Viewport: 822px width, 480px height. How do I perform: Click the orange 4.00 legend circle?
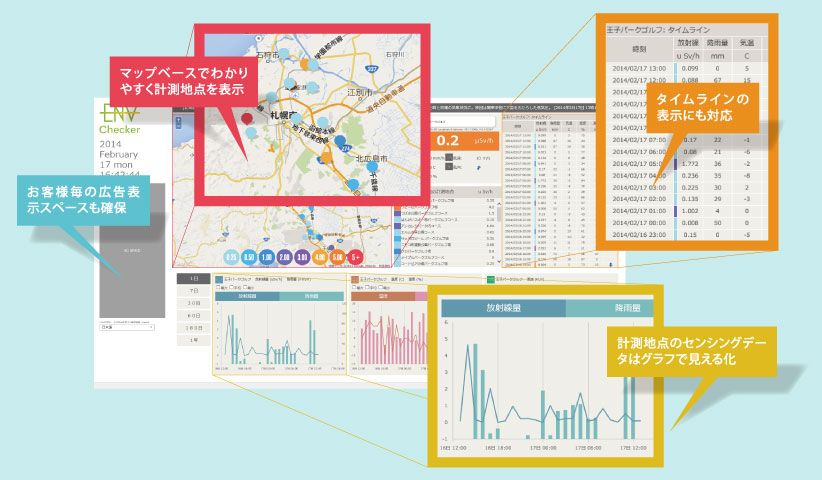320,257
